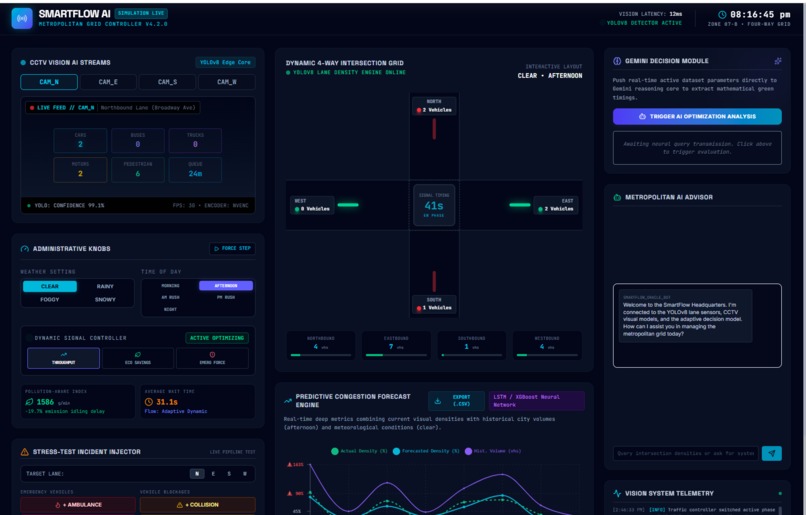Click the Metropolitan AI Advisor bot icon
Image resolution: width=806 pixels, height=515 pixels.
click(617, 197)
